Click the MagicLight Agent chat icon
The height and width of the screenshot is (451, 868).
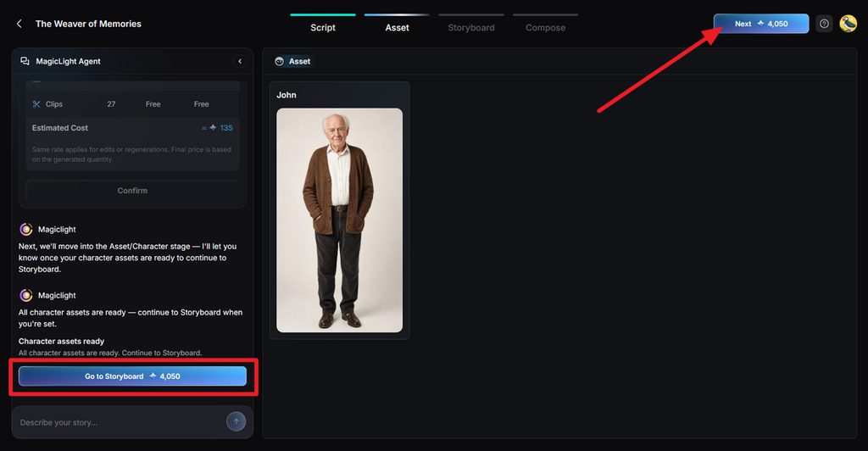(25, 61)
